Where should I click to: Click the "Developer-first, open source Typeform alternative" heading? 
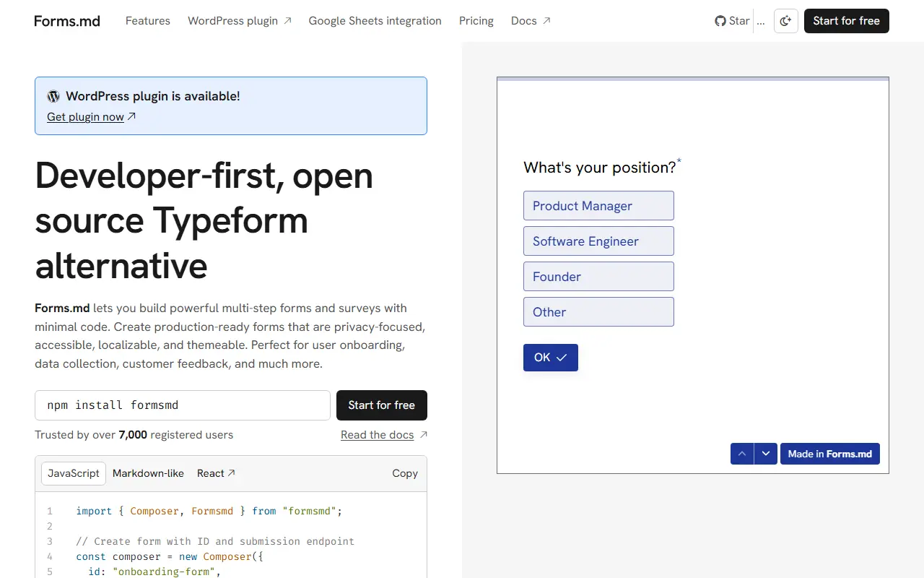204,220
